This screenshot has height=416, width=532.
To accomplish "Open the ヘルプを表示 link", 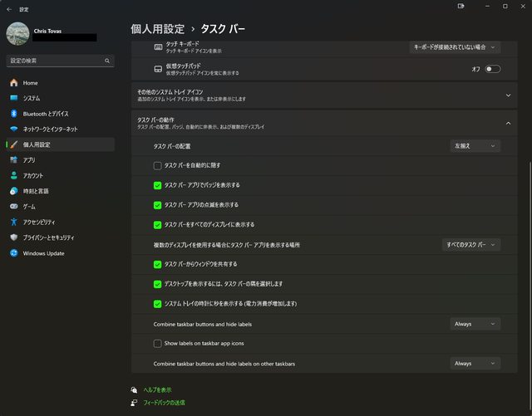I will click(157, 389).
